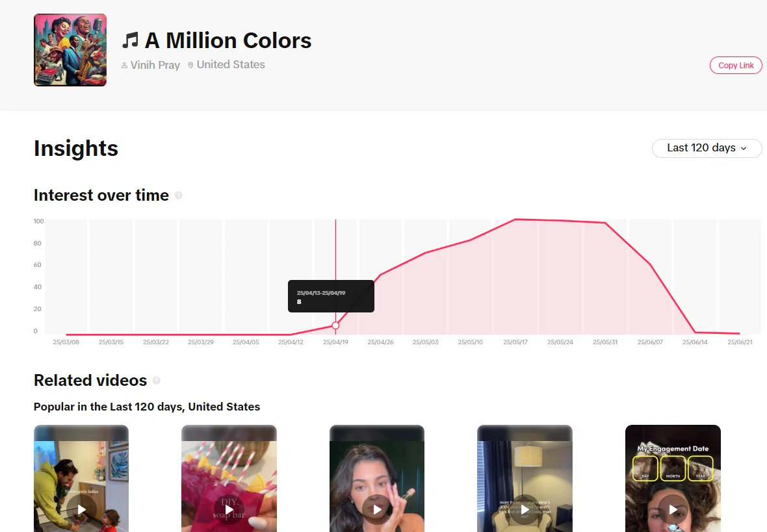767x532 pixels.
Task: Click the artist person icon by Vinih Pray
Action: [124, 65]
